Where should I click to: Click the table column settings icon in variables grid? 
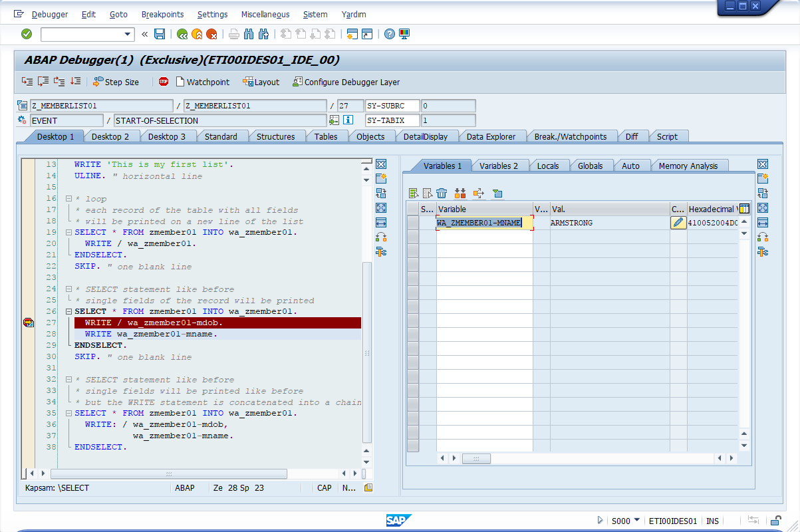[x=743, y=209]
